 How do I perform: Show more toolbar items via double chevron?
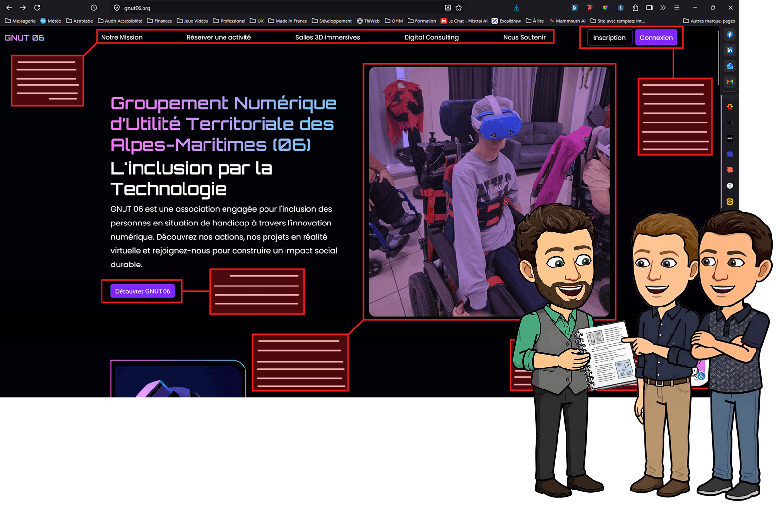tap(663, 8)
